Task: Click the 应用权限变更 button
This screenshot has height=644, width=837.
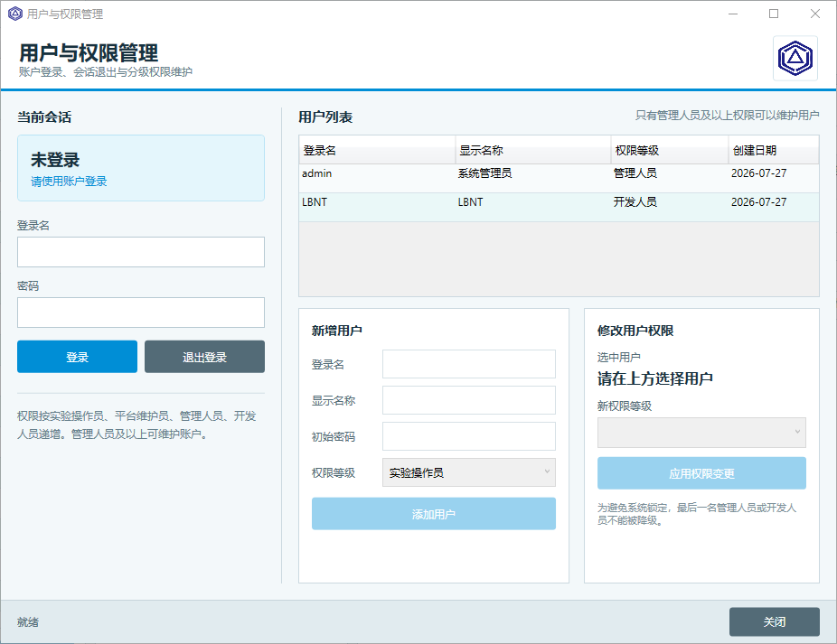Action: pyautogui.click(x=701, y=473)
